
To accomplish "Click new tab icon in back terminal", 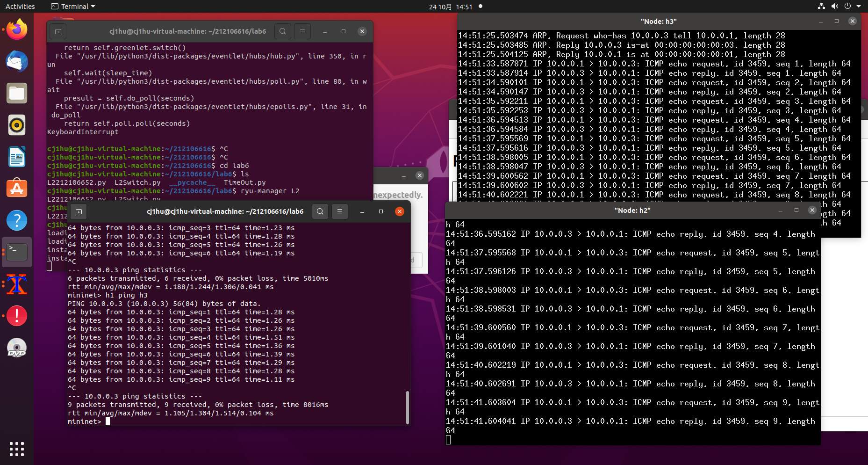I will [x=58, y=32].
